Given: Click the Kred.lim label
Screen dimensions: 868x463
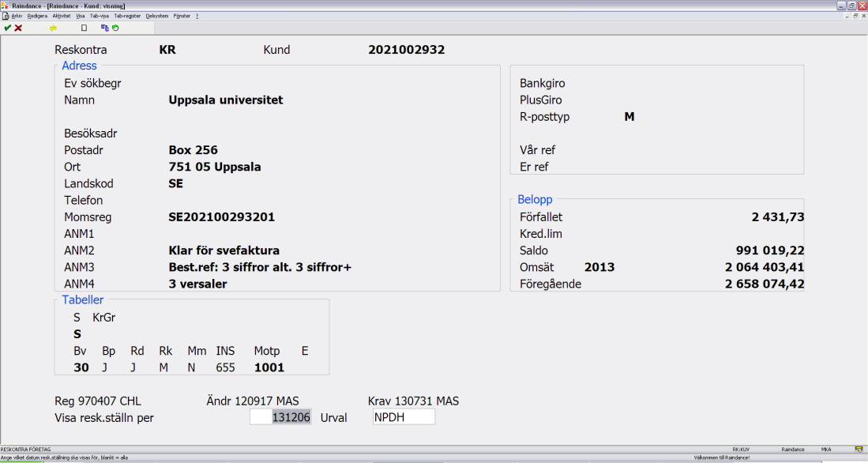Looking at the screenshot, I should point(541,234).
